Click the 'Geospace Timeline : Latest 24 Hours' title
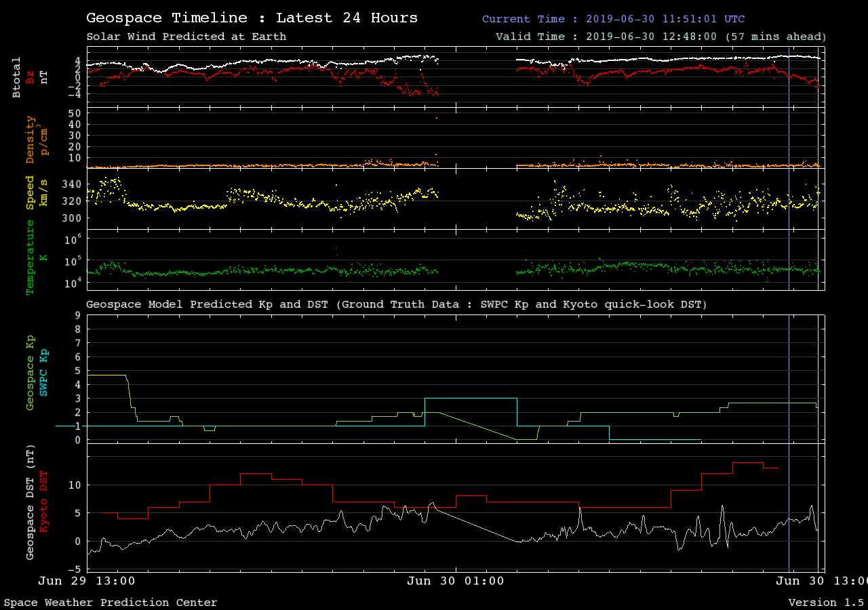868x610 pixels. pyautogui.click(x=252, y=18)
